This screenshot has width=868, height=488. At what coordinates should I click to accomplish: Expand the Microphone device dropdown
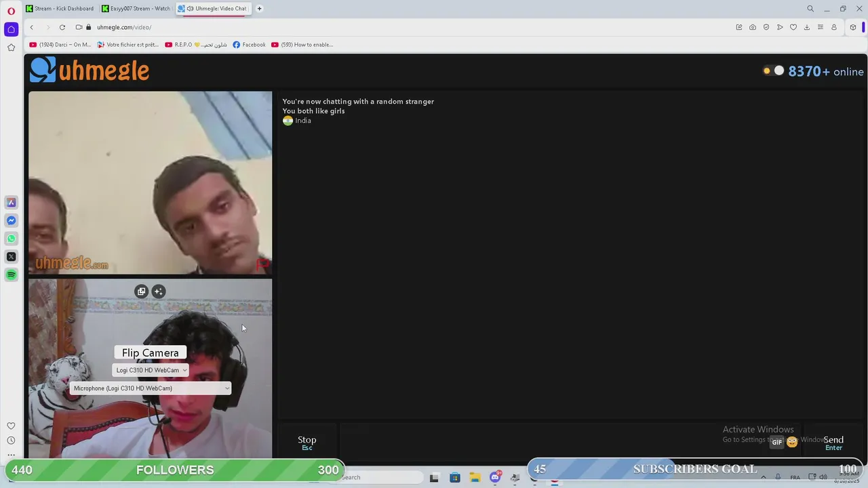tap(151, 388)
